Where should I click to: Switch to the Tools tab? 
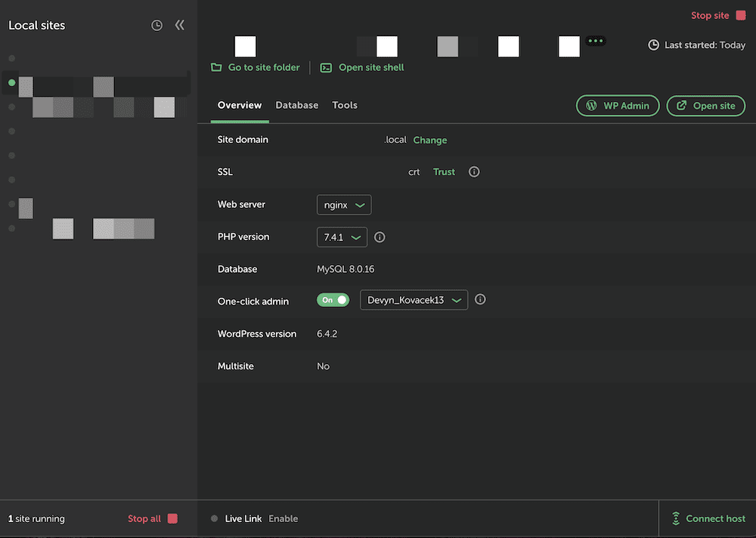[344, 104]
